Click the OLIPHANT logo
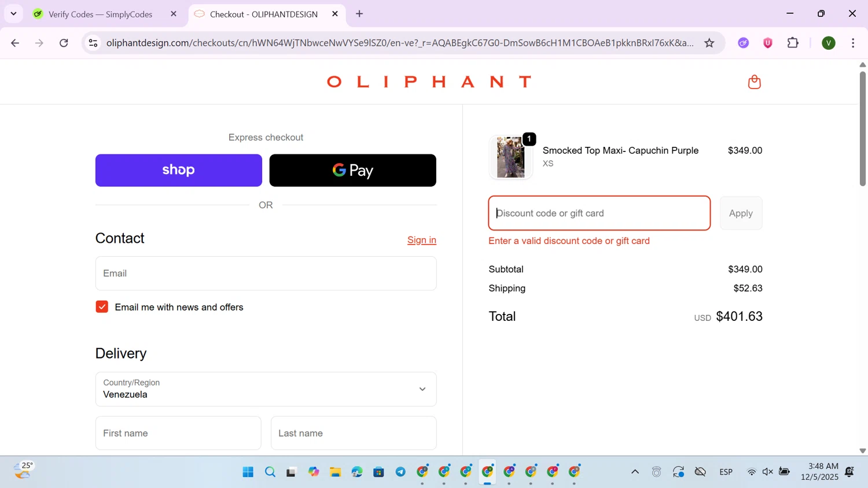The image size is (868, 488). click(429, 82)
